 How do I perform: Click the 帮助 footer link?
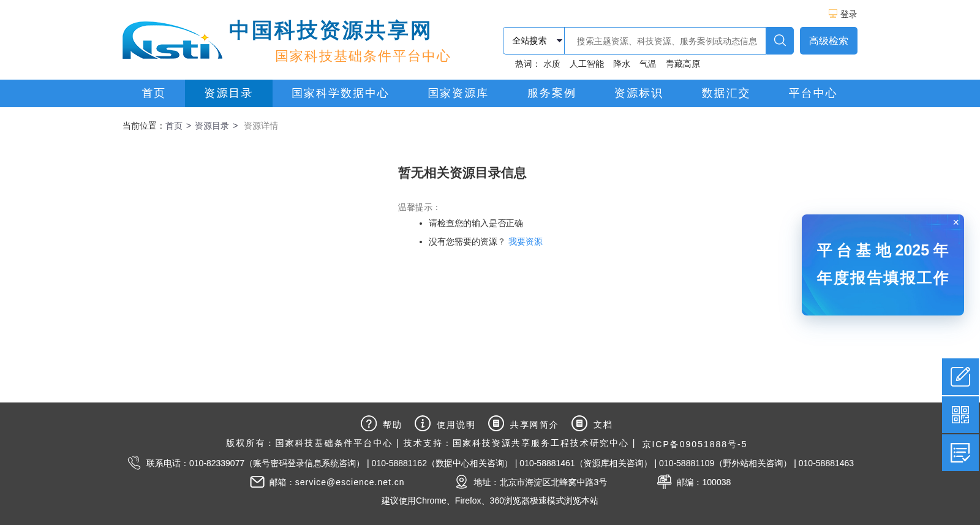point(392,425)
